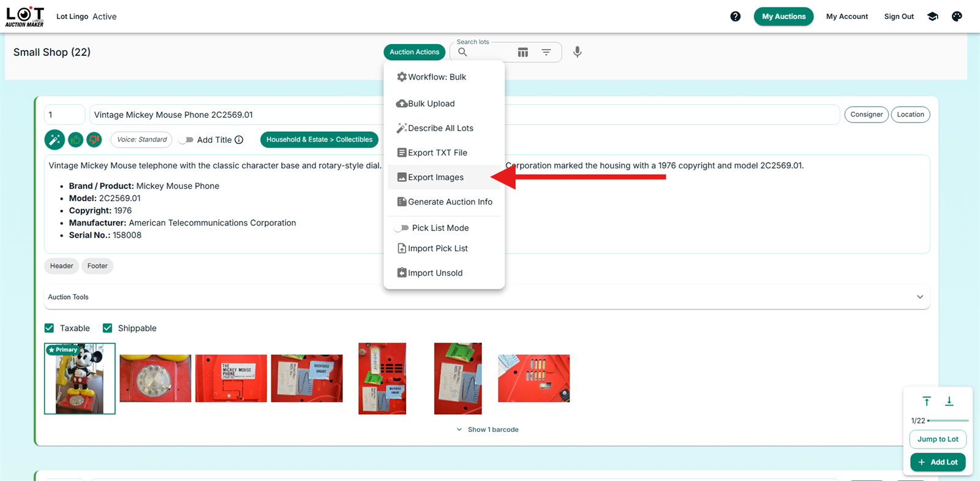The height and width of the screenshot is (481, 980).
Task: Click the Jump to Lot button
Action: pyautogui.click(x=938, y=439)
